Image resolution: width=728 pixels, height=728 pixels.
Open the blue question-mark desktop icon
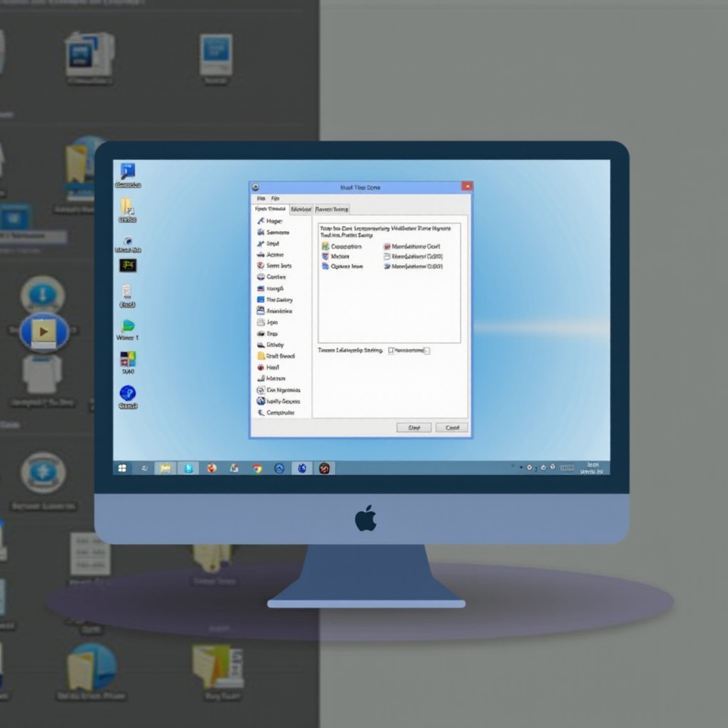tap(128, 393)
